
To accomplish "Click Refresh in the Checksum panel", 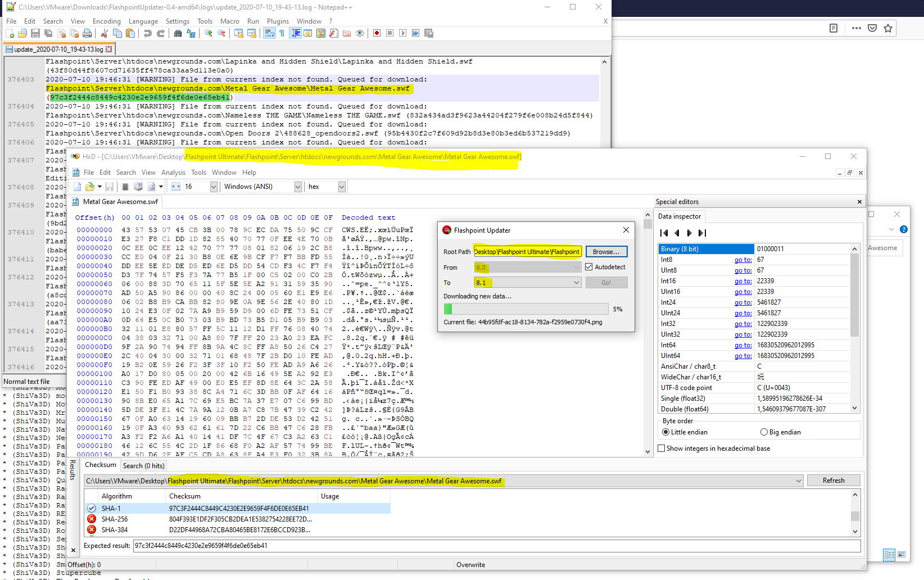I will (834, 480).
